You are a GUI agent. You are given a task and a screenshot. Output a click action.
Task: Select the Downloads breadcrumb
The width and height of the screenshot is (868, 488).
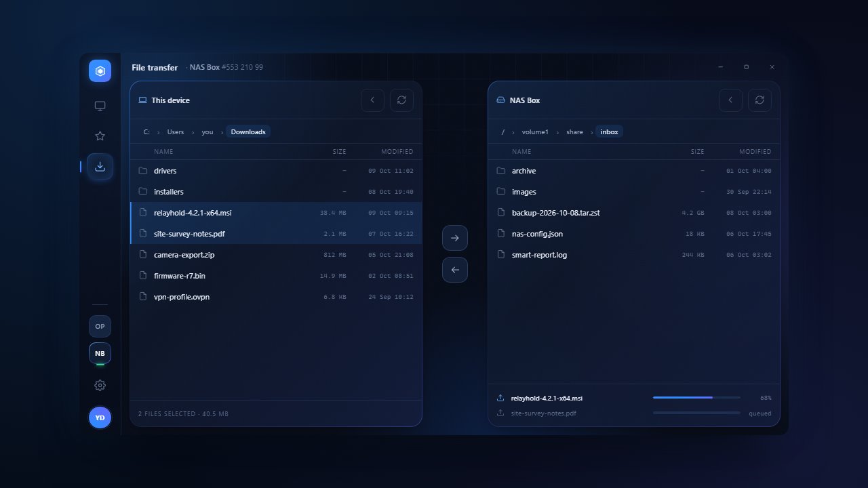[248, 132]
